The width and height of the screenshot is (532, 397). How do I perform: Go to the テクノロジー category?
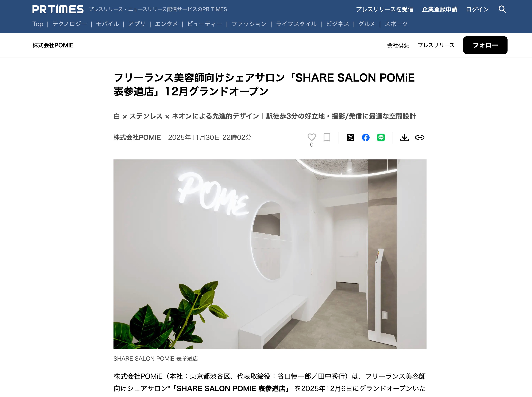click(70, 24)
